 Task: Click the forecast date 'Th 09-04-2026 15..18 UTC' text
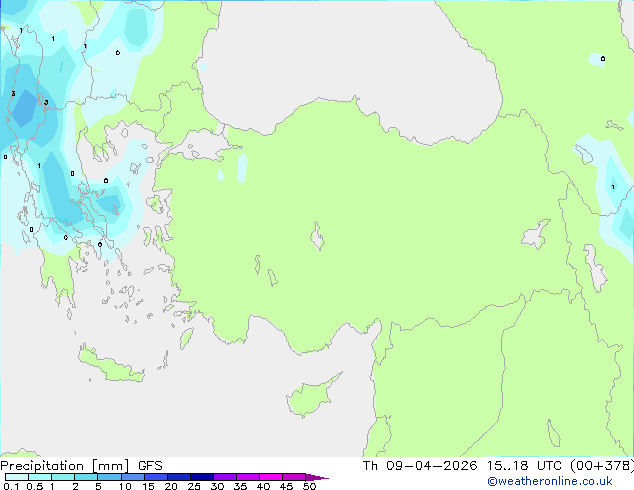click(x=462, y=466)
